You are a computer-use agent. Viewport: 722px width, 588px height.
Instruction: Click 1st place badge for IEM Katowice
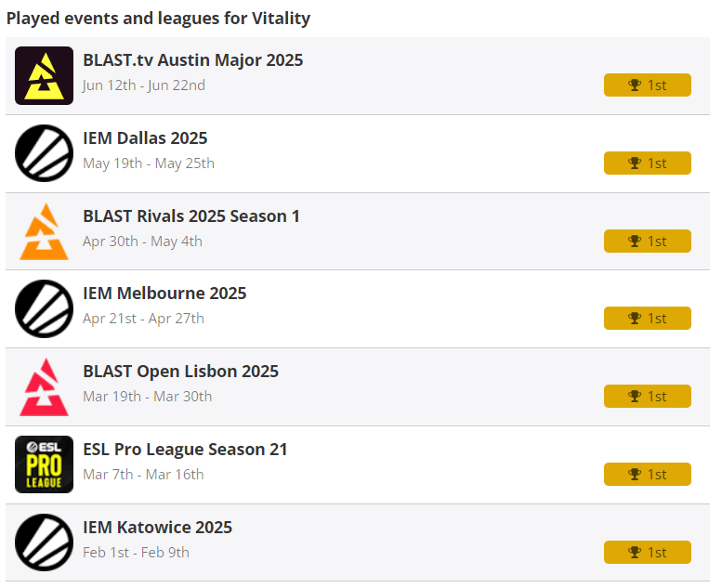tap(647, 553)
